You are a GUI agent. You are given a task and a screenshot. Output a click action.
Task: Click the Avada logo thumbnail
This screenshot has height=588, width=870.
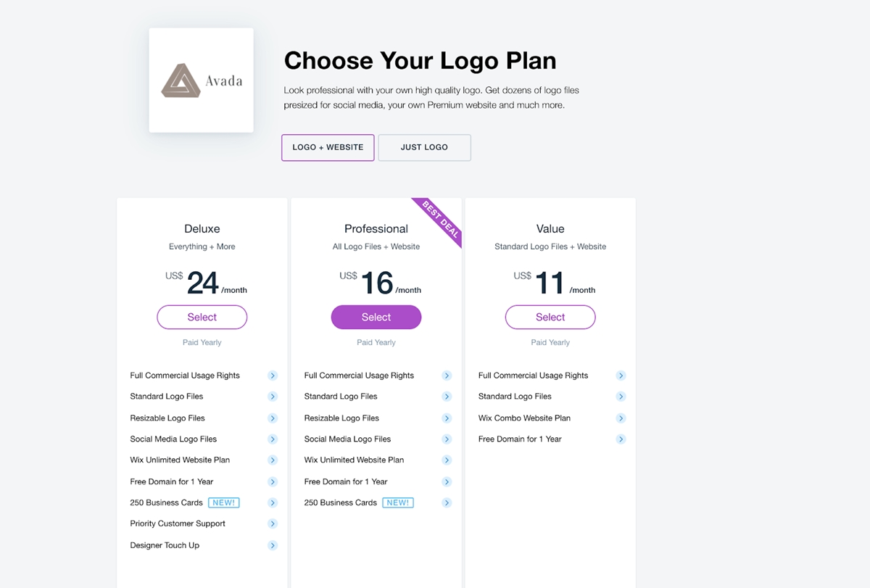(201, 80)
